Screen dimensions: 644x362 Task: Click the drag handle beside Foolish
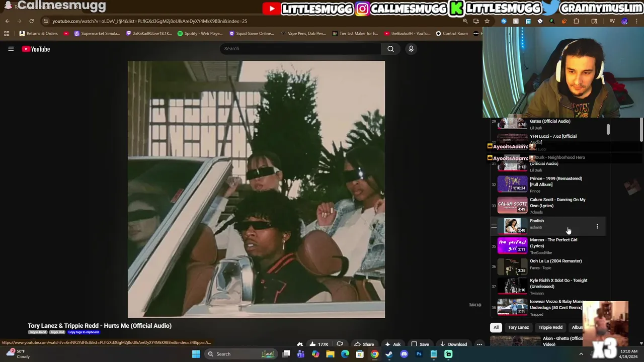click(x=494, y=227)
